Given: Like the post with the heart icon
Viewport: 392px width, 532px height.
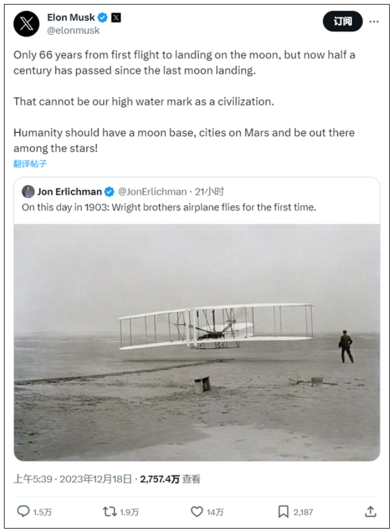Looking at the screenshot, I should pyautogui.click(x=196, y=511).
